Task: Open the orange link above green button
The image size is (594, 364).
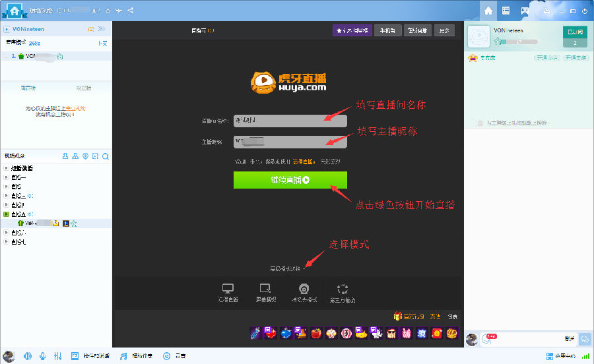Action: [x=304, y=162]
